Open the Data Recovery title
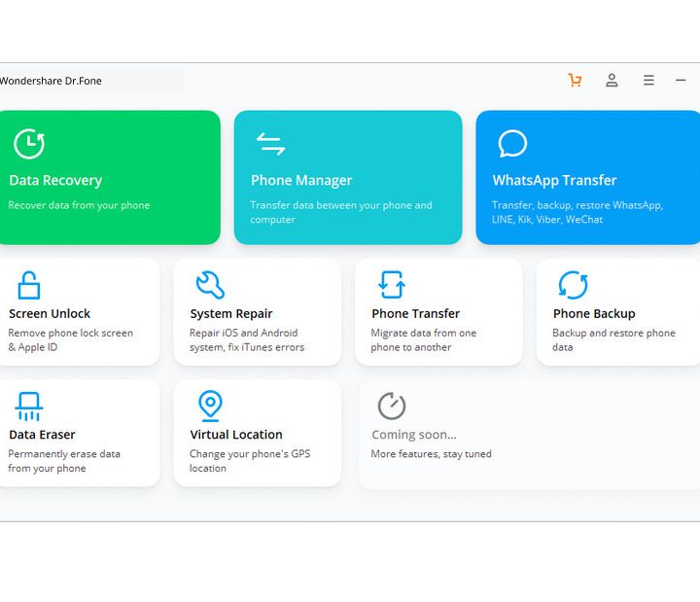The image size is (700, 602). [55, 181]
